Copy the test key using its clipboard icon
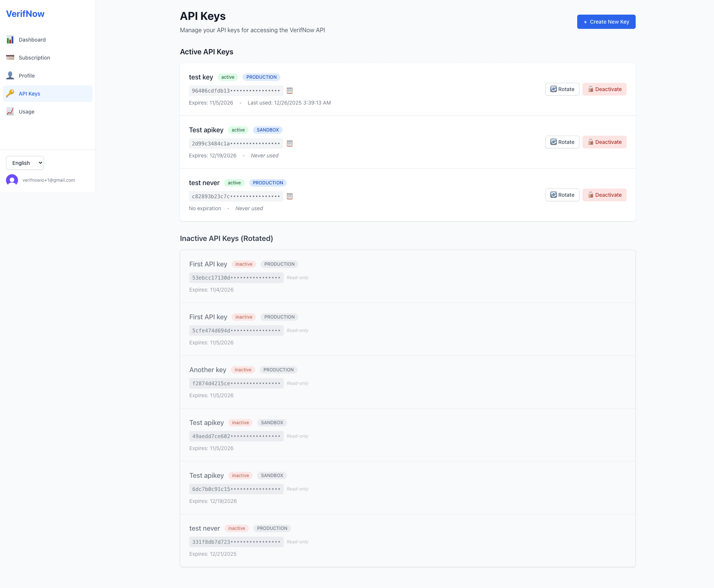 (289, 90)
